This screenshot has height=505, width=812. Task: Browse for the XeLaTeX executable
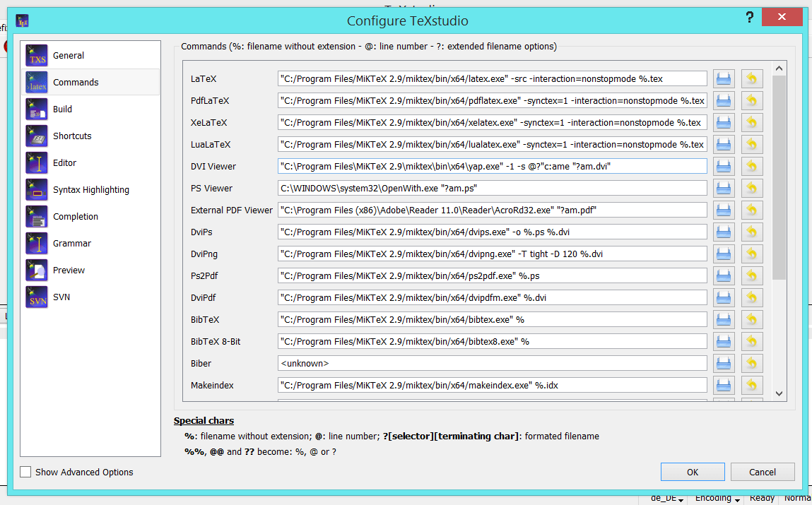tap(724, 123)
